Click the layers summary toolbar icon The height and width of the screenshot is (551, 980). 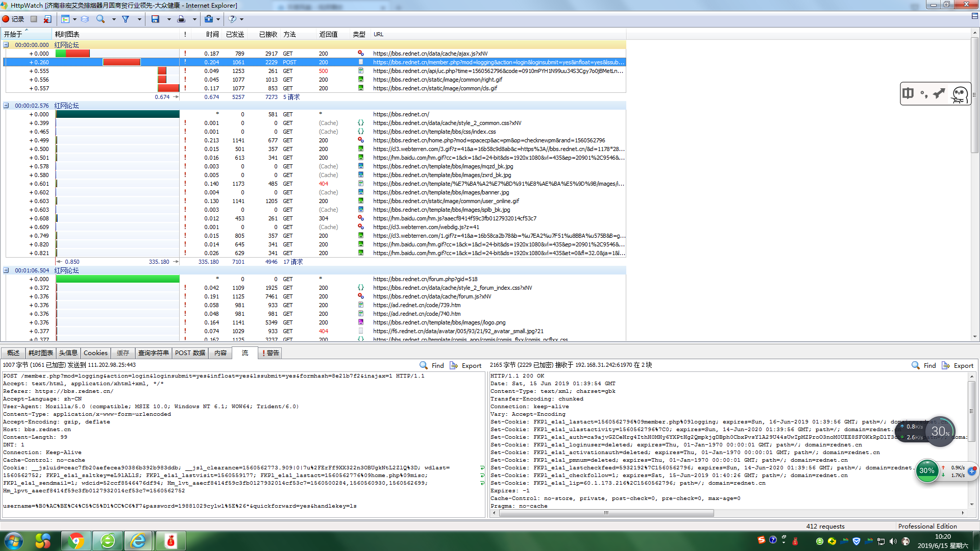85,19
